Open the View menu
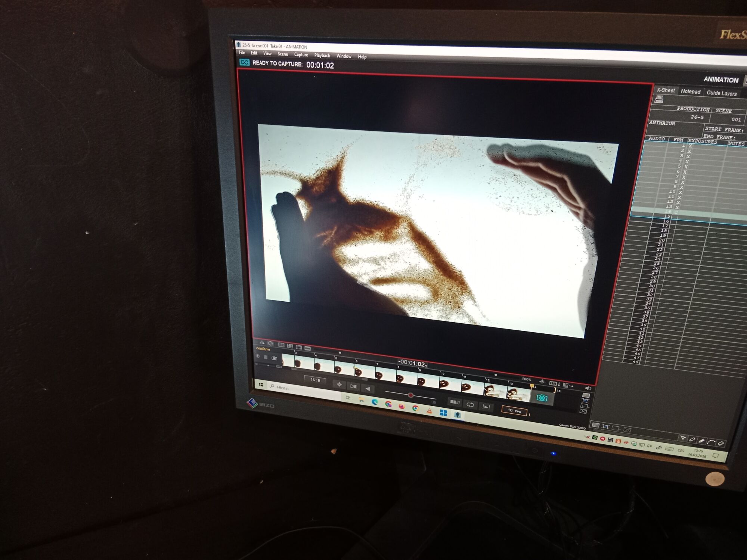 click(x=267, y=53)
